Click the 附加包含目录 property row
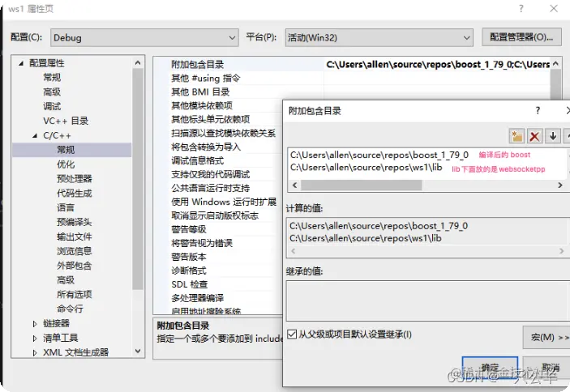570x392 pixels. 197,65
